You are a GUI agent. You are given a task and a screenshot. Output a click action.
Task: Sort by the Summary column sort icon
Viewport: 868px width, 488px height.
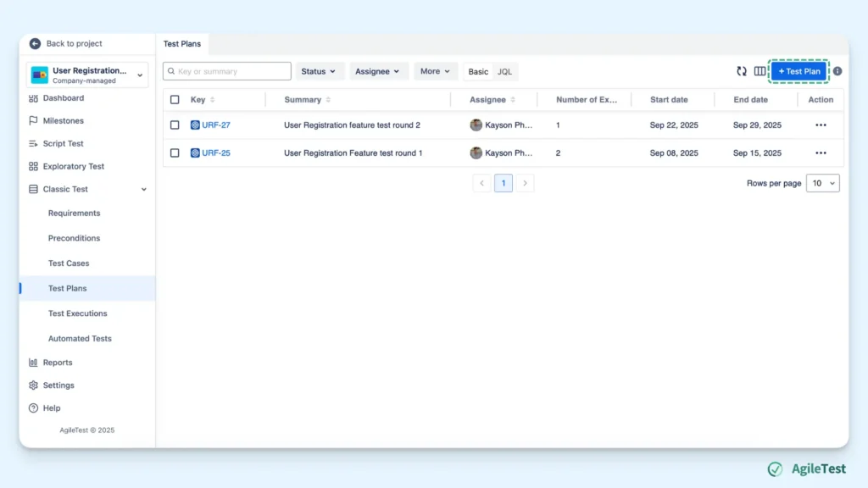point(328,100)
